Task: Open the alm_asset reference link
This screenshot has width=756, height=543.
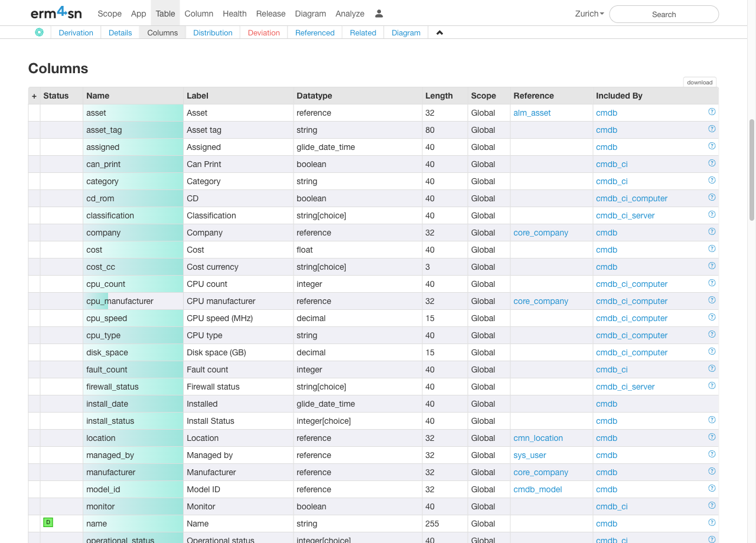Action: pos(532,113)
